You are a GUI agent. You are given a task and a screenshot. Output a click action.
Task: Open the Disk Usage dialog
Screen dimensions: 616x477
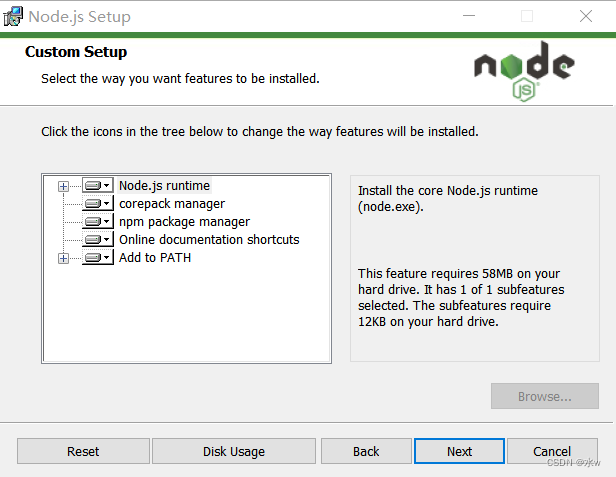[234, 452]
